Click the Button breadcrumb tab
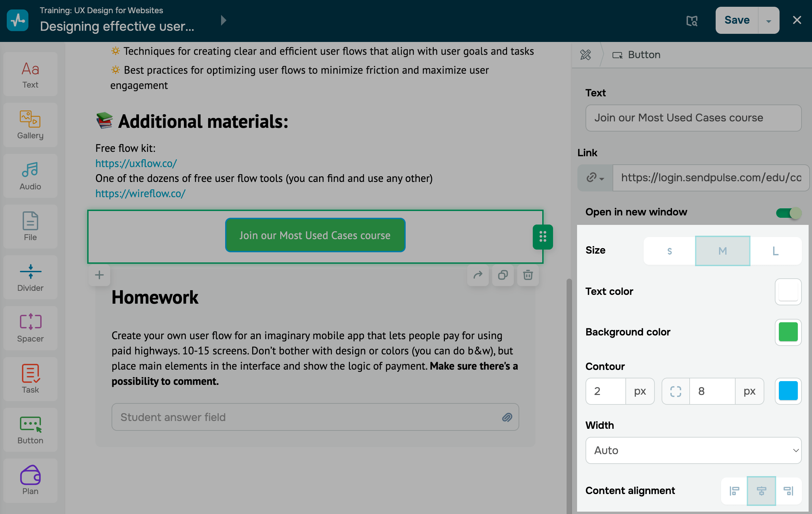This screenshot has width=812, height=514. coord(637,55)
